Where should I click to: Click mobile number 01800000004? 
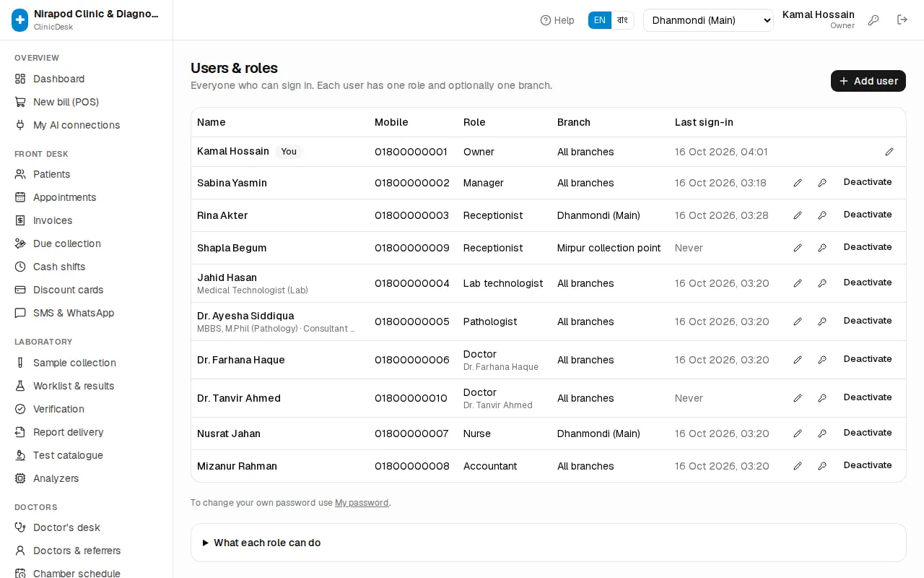point(412,283)
